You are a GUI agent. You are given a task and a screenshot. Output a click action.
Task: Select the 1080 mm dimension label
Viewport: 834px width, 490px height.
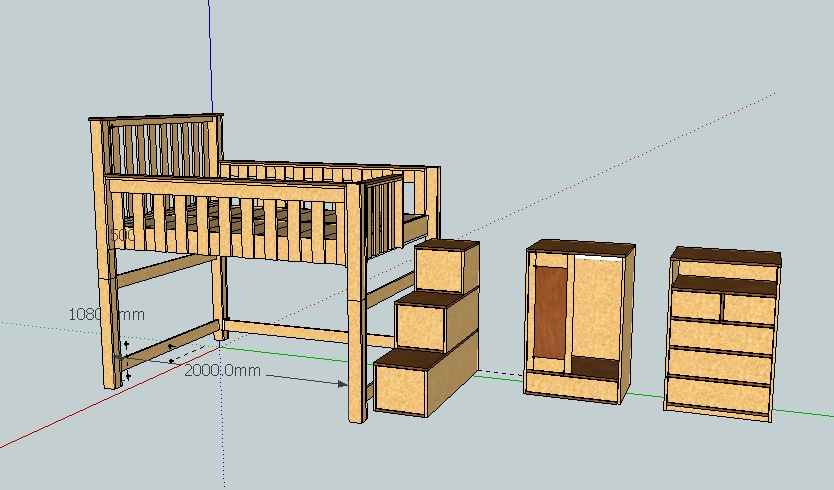pyautogui.click(x=106, y=314)
